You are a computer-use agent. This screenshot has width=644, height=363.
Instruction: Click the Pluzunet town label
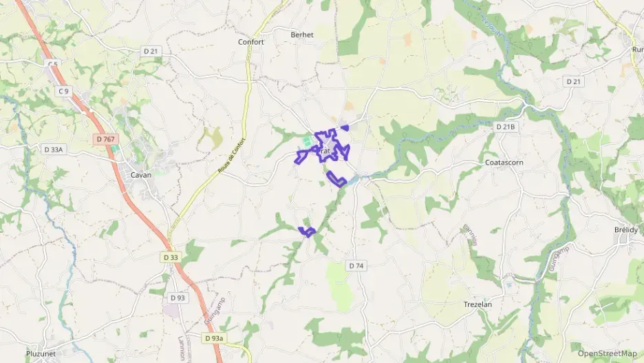point(41,353)
